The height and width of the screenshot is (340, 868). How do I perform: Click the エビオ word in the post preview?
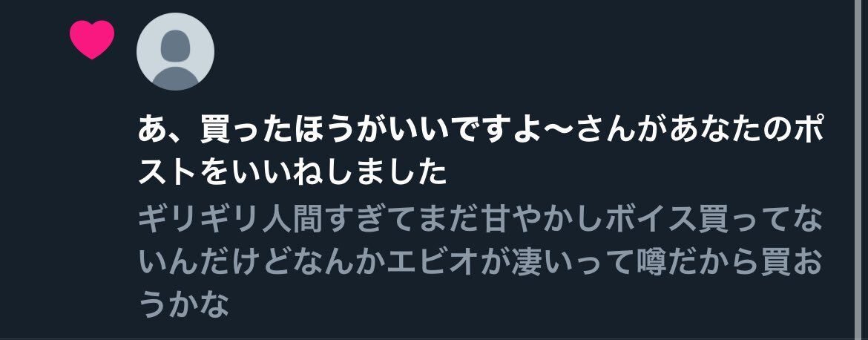432,263
